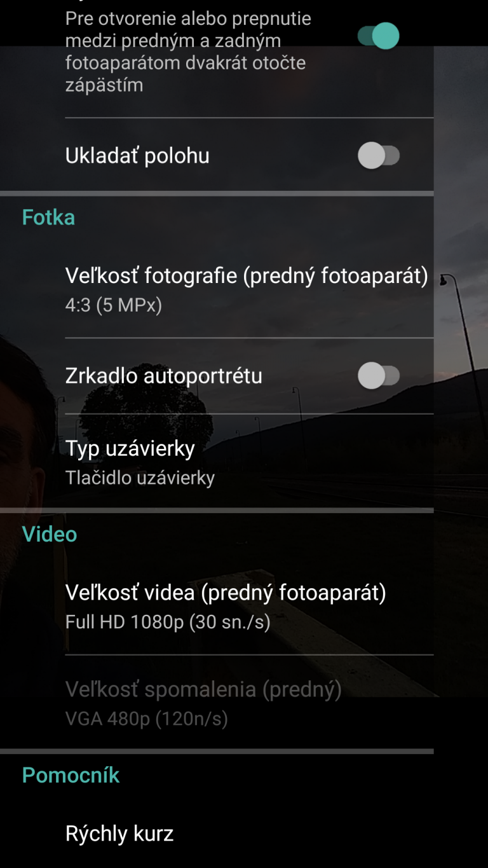This screenshot has height=868, width=488.
Task: Tap the Video section header
Action: (50, 534)
